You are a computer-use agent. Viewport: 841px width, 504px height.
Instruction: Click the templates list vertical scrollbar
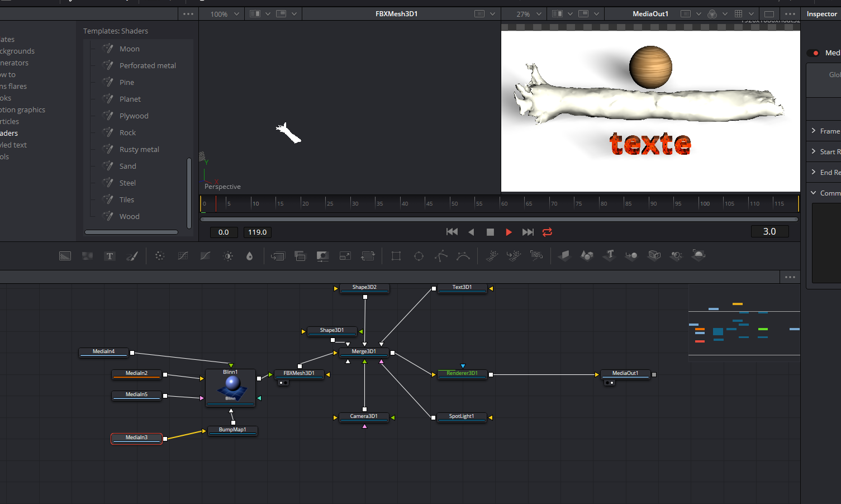tap(189, 193)
